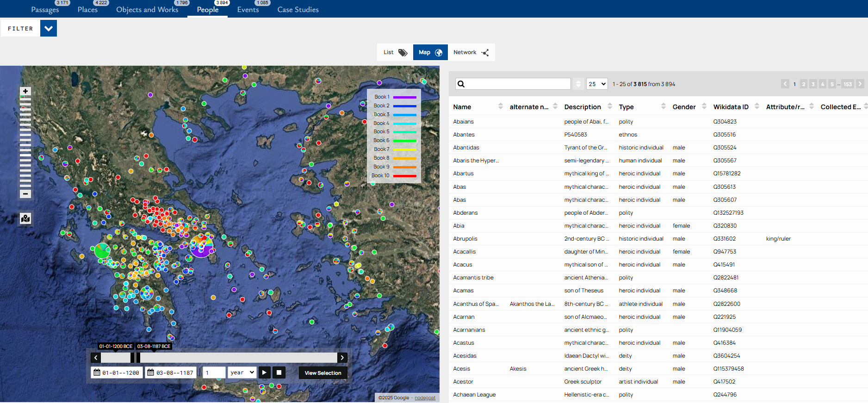The height and width of the screenshot is (403, 868).
Task: Zoom in on the map
Action: pos(25,92)
